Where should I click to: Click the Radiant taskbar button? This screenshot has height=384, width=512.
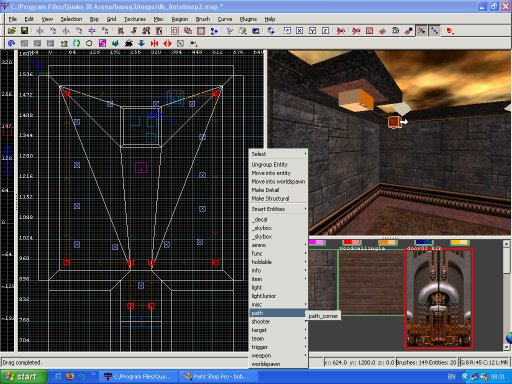(x=139, y=377)
